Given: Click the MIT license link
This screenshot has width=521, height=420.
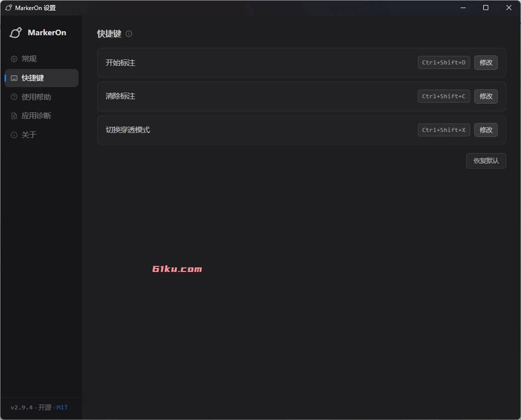Looking at the screenshot, I should [x=62, y=407].
